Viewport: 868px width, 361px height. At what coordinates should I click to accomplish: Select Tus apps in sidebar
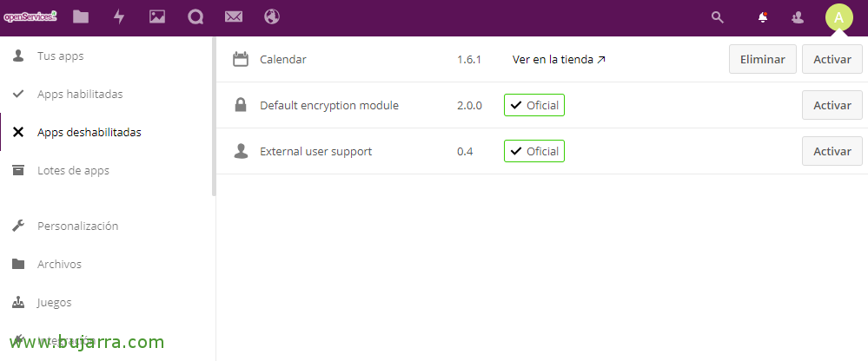click(60, 56)
